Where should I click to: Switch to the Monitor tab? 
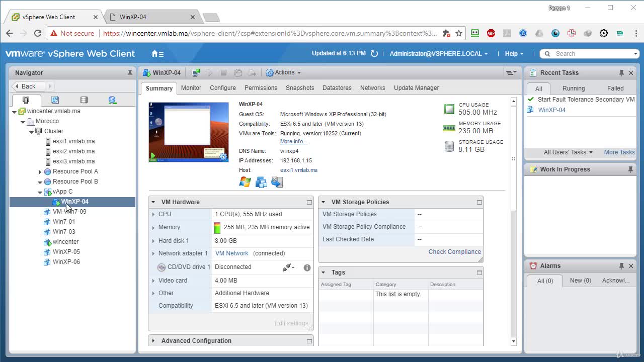191,88
